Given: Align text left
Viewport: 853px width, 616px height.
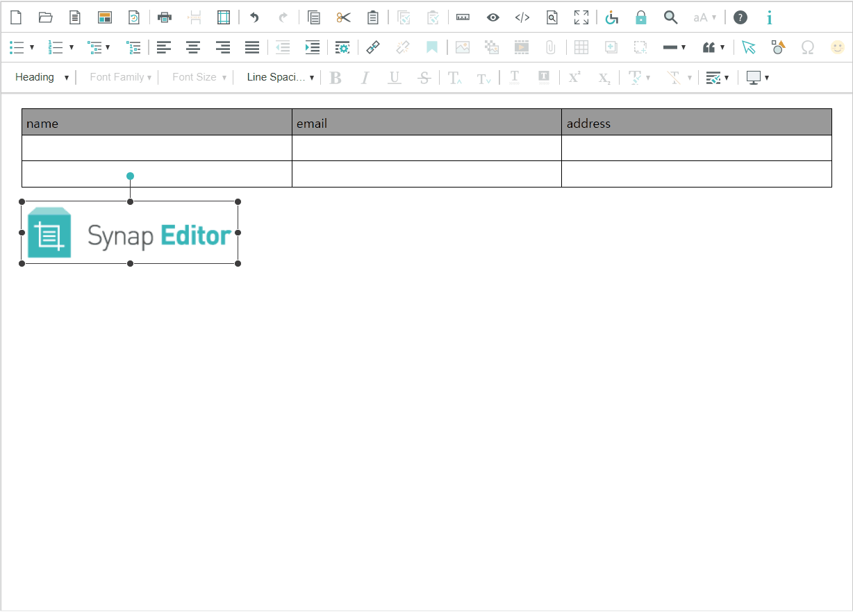Looking at the screenshot, I should (x=163, y=47).
